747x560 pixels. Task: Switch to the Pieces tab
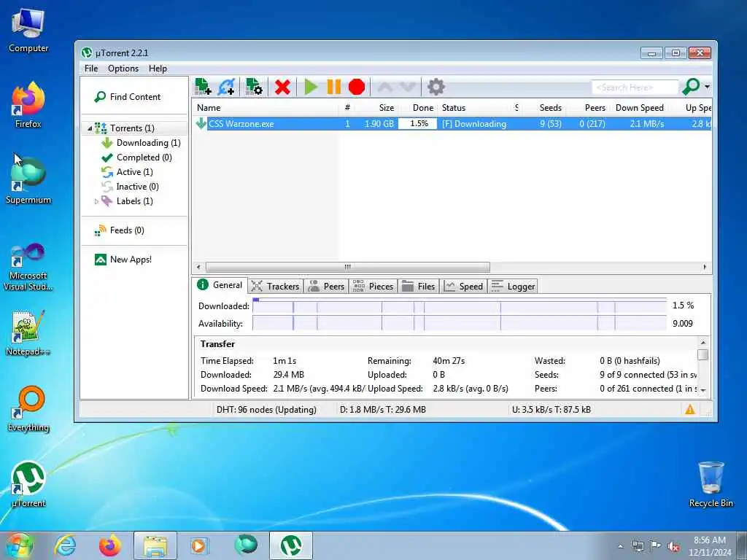pos(373,286)
